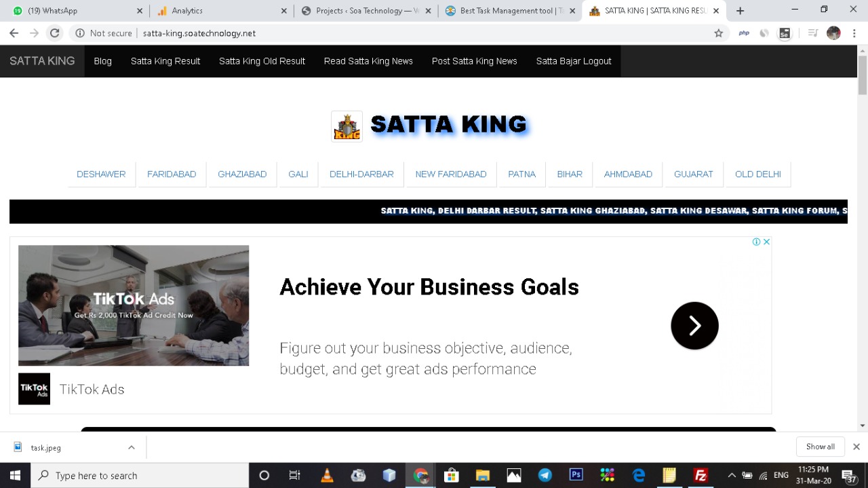The image size is (868, 488).
Task: Launch Photoshop from the taskbar
Action: [x=576, y=475]
